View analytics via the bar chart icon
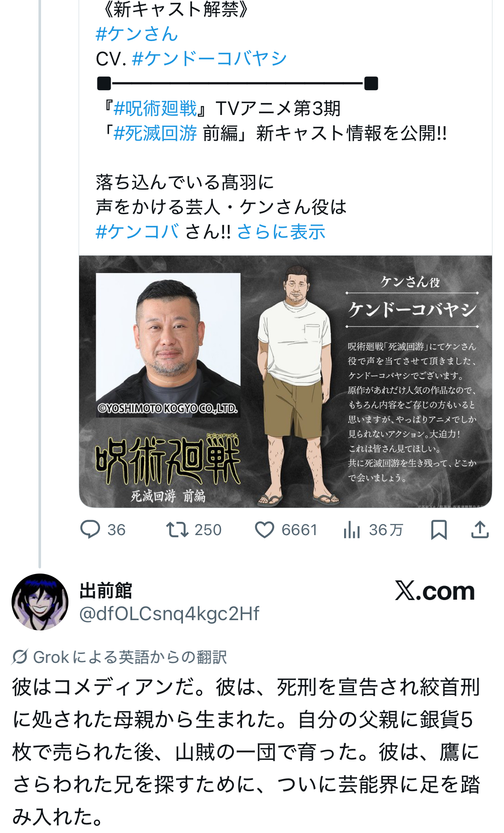Viewport: 504px width, 833px height. click(x=351, y=530)
